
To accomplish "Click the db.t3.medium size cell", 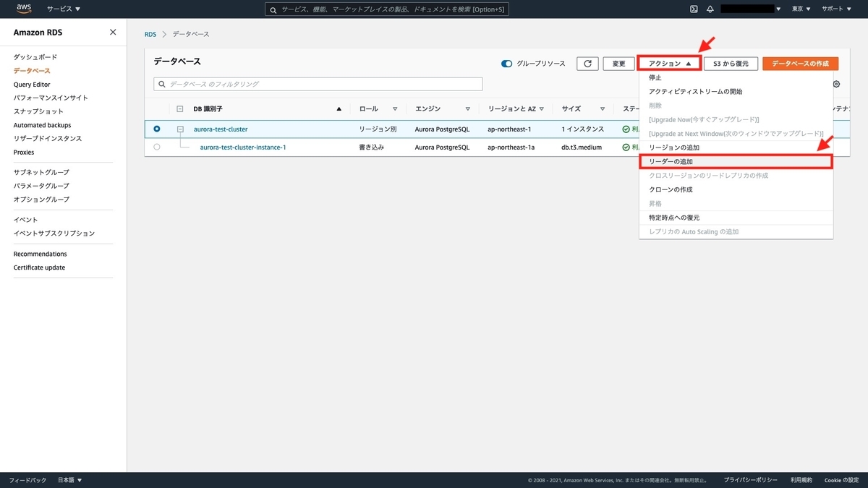I will click(582, 147).
